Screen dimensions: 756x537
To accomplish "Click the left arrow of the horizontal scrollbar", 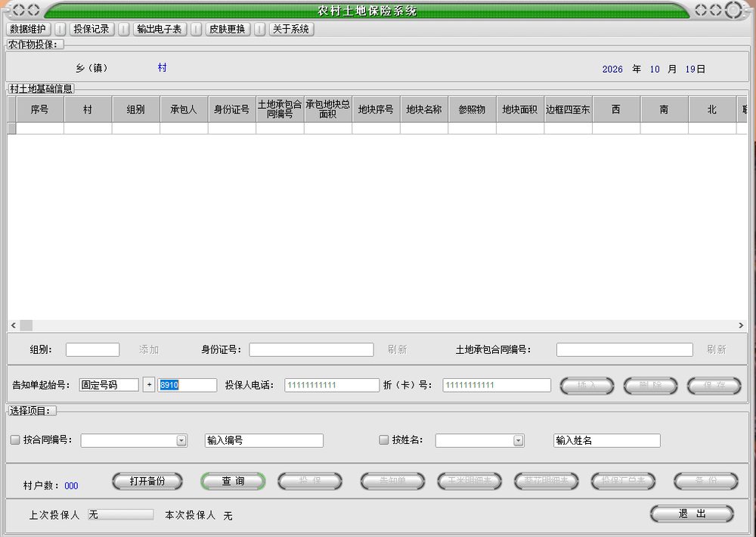I will click(14, 326).
